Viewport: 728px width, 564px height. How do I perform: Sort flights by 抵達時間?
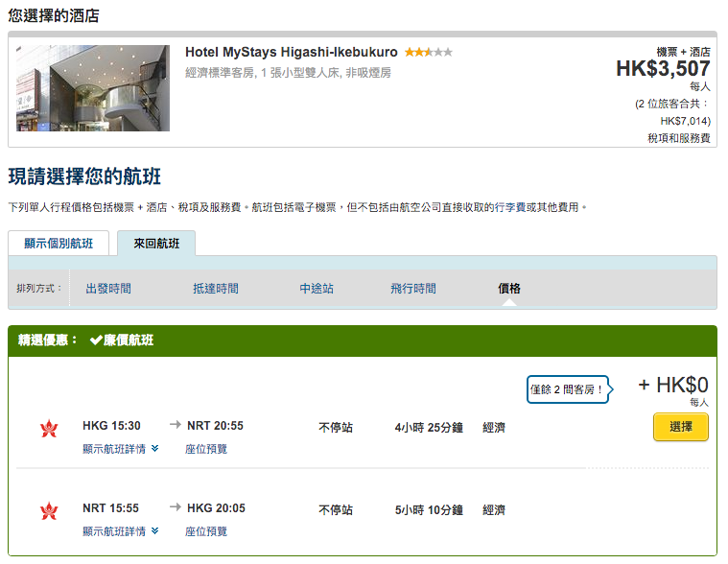click(x=216, y=289)
